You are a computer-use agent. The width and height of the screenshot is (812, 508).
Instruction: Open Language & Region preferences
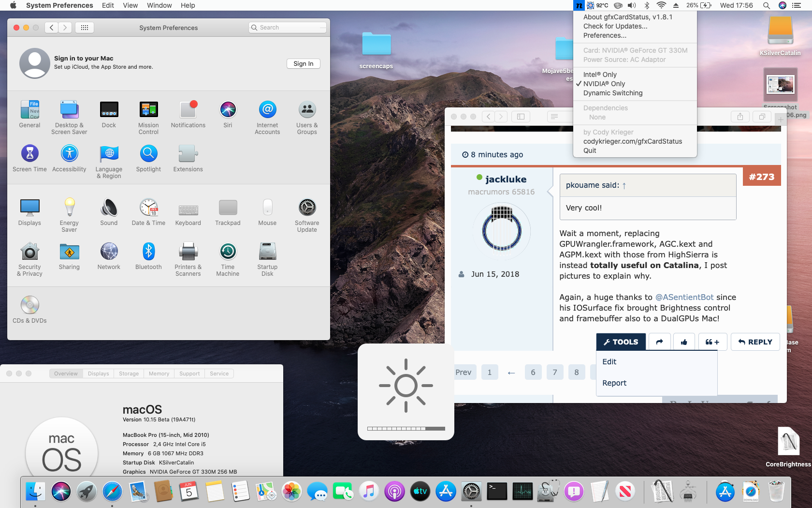coord(109,162)
